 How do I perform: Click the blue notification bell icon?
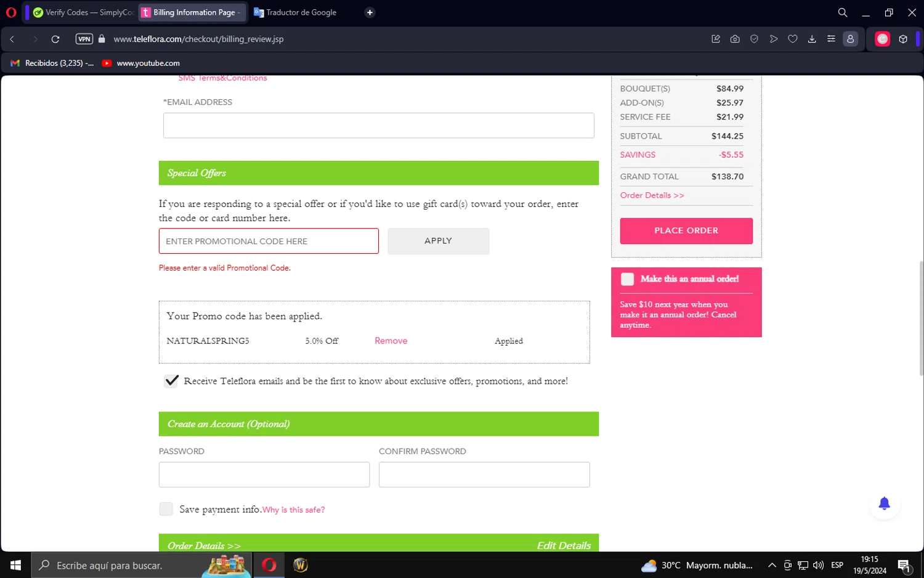pos(884,504)
